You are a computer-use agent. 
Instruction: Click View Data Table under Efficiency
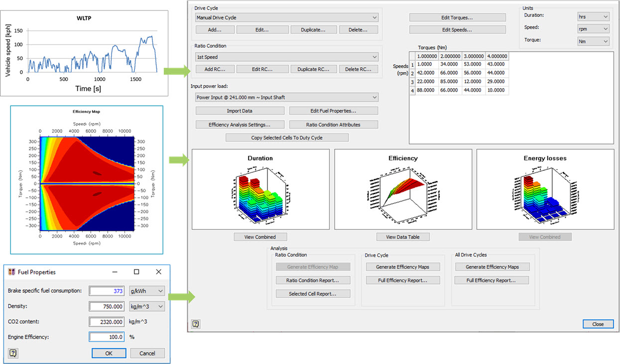coord(403,237)
